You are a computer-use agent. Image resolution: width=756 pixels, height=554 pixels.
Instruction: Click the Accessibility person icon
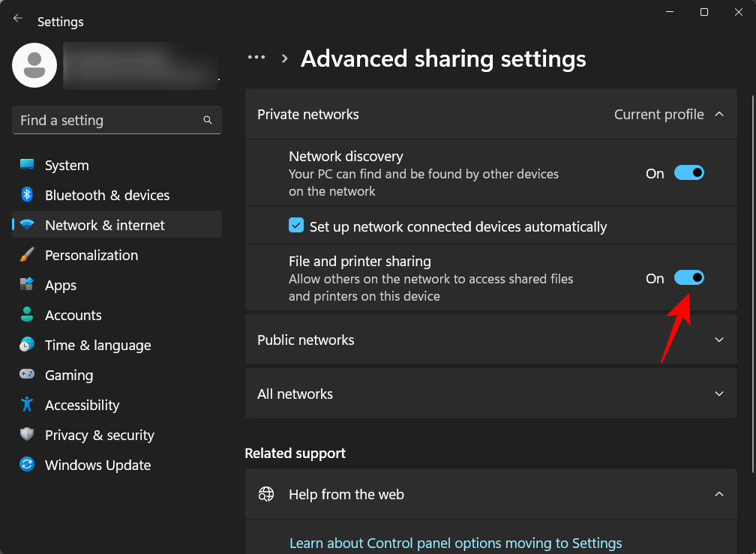click(27, 405)
